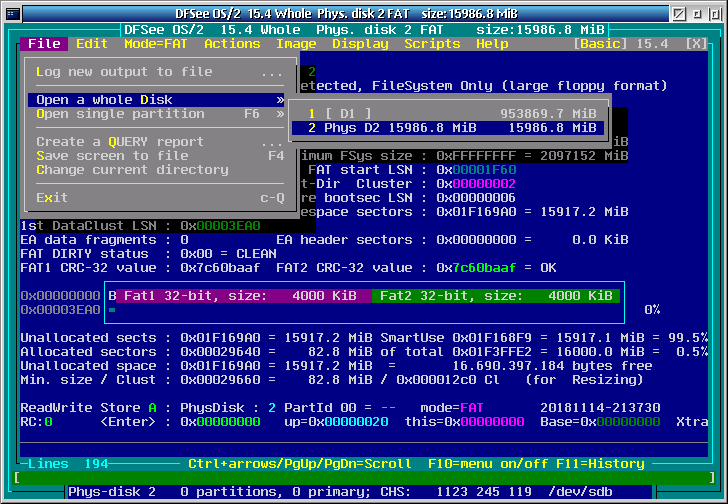728x504 pixels.
Task: Choose Change current directory
Action: point(156,170)
